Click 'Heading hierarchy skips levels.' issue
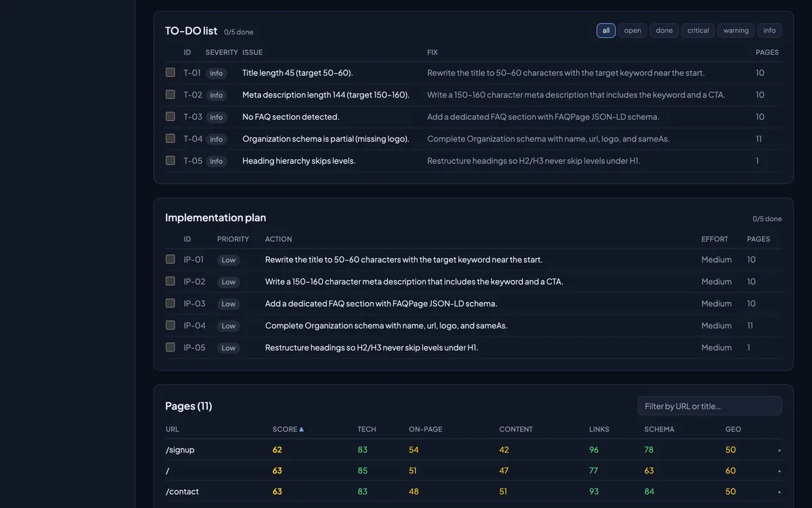This screenshot has width=812, height=508. [299, 161]
